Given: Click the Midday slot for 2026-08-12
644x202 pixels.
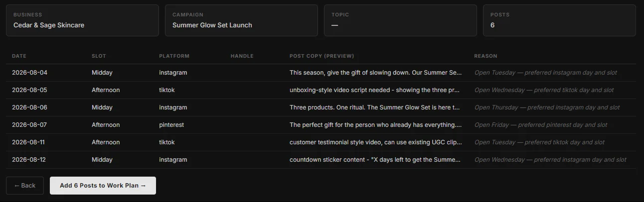Looking at the screenshot, I should pyautogui.click(x=102, y=160).
